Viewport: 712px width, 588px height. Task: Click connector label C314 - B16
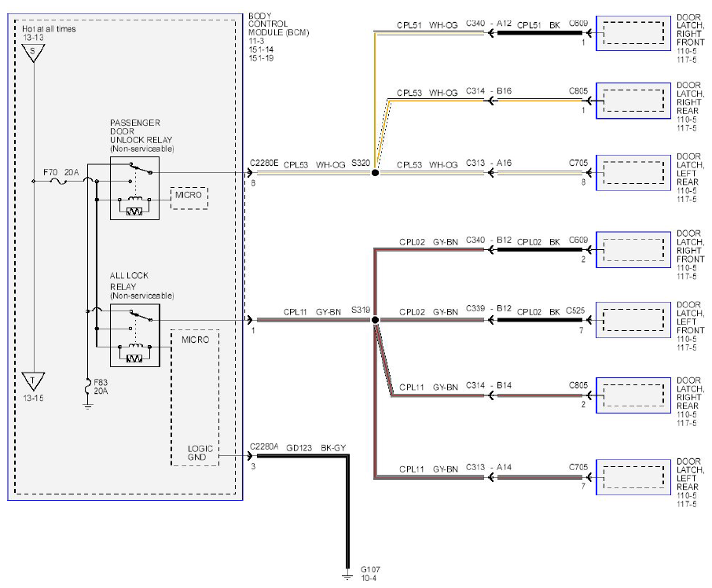[x=489, y=91]
